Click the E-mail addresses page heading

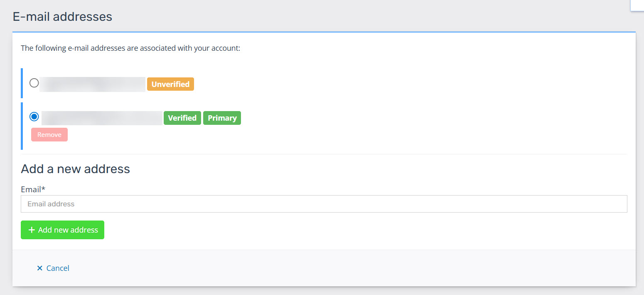pos(62,17)
